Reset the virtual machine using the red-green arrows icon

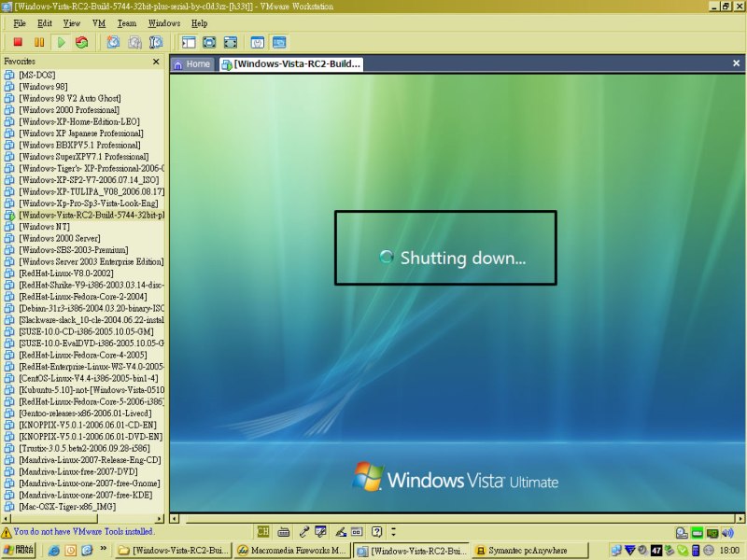click(82, 42)
